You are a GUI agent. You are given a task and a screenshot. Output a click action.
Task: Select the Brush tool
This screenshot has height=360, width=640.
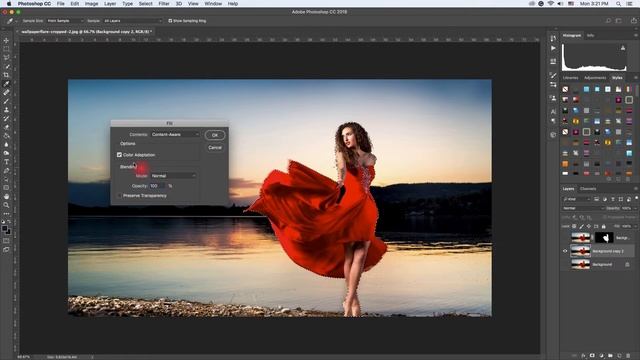[6, 101]
